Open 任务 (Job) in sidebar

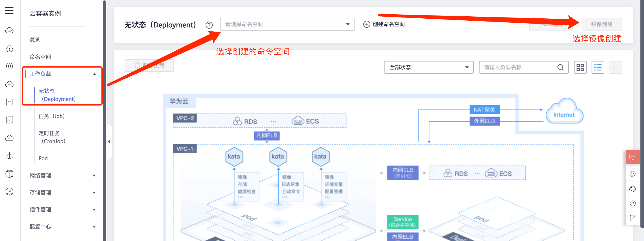coord(52,116)
